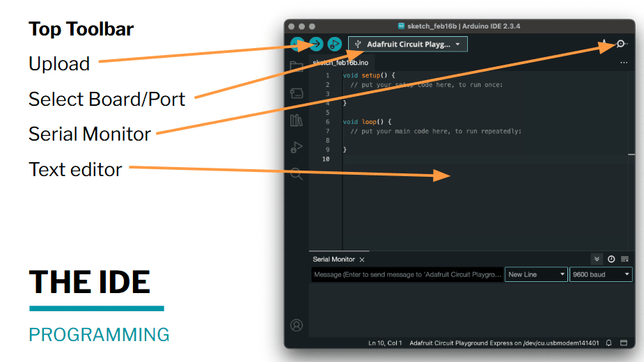The width and height of the screenshot is (644, 362).
Task: Open the Debug panel in sidebar
Action: [297, 147]
